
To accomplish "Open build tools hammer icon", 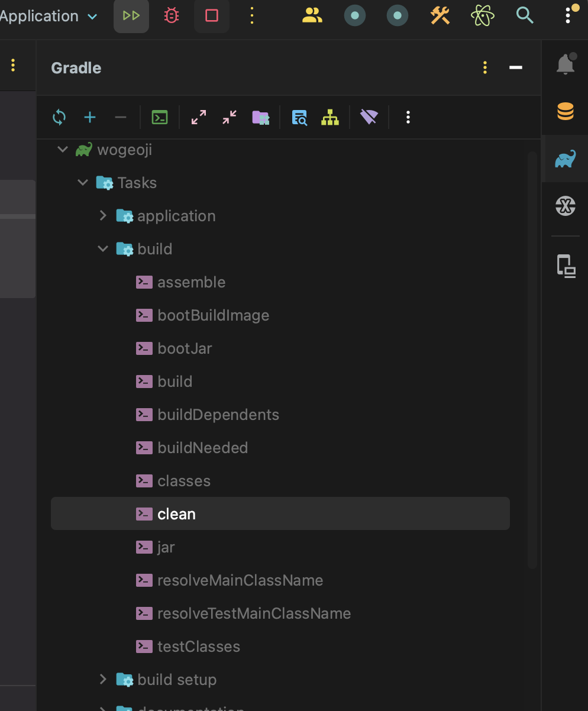I will tap(440, 16).
